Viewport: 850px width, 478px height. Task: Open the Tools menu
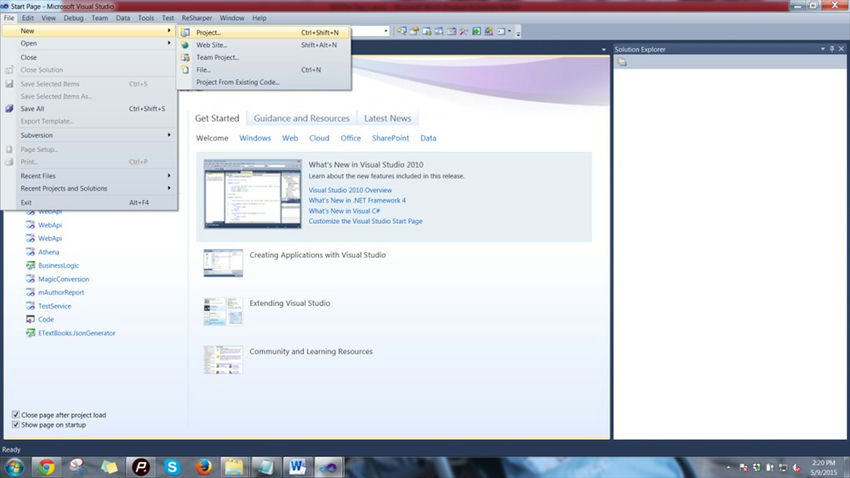point(146,18)
